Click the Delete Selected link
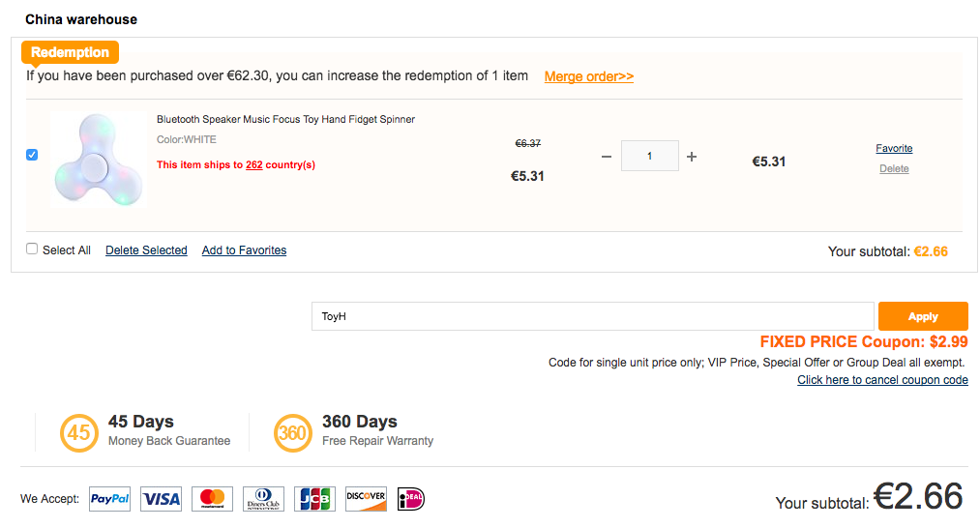Screen dimensions: 980x528 click(146, 250)
